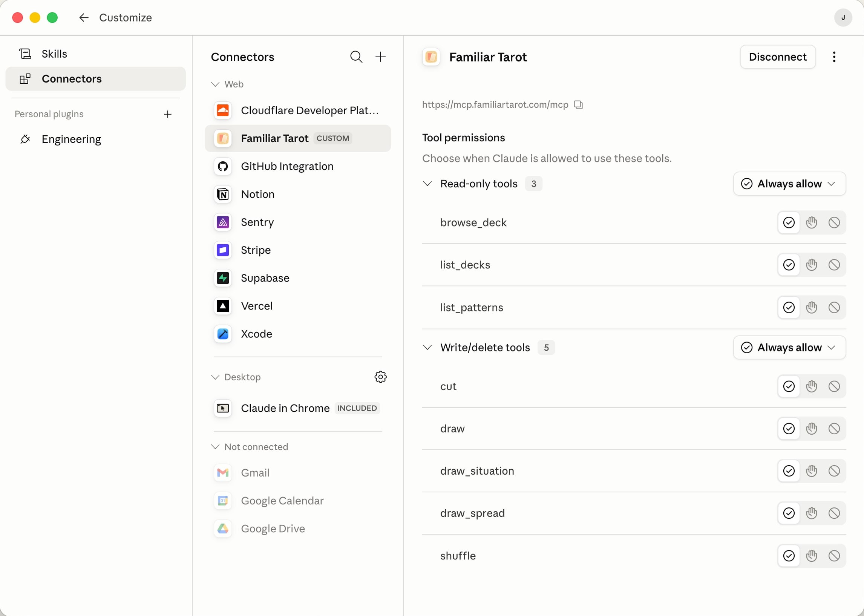Click the Google Drive icon
This screenshot has height=616, width=864.
[x=223, y=529]
